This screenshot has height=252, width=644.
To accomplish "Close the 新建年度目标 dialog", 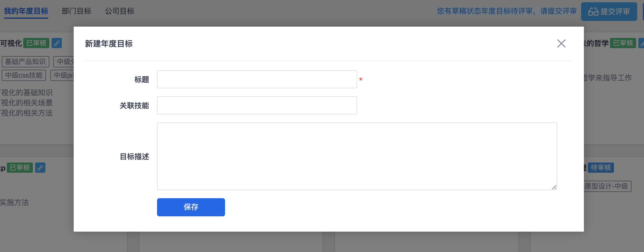I will [x=561, y=43].
